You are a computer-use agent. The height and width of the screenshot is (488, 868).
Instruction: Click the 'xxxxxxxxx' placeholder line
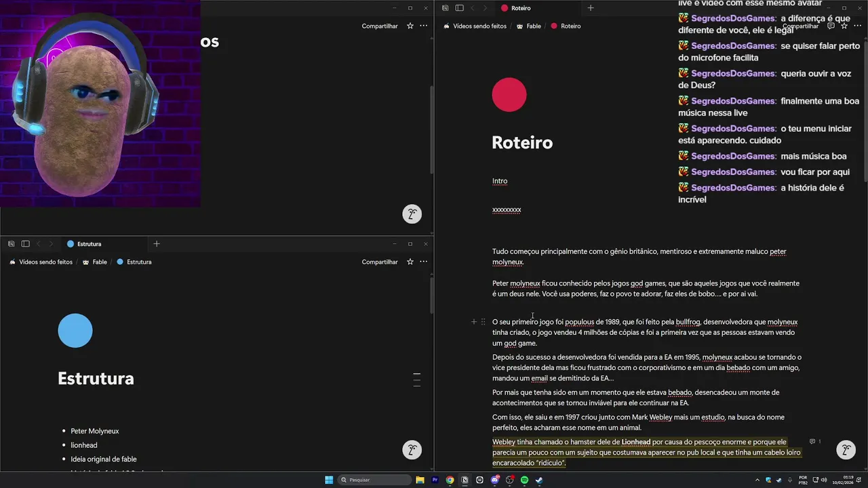click(507, 210)
